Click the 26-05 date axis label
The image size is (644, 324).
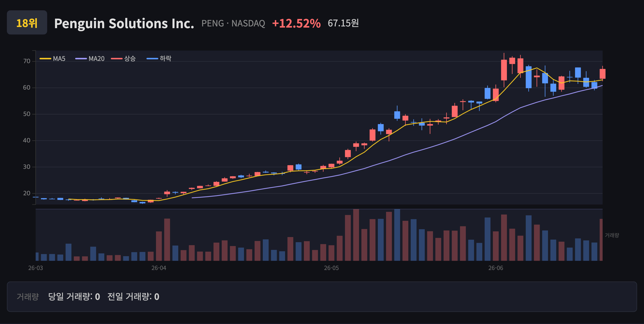click(332, 268)
